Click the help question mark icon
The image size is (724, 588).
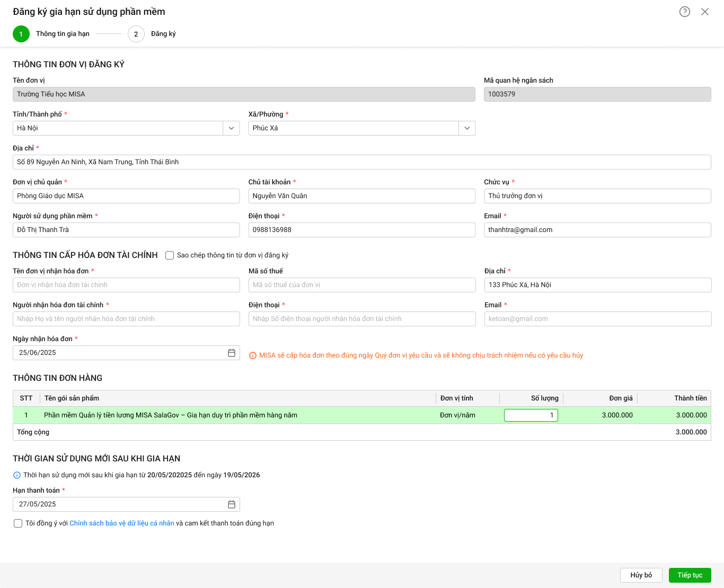[685, 12]
